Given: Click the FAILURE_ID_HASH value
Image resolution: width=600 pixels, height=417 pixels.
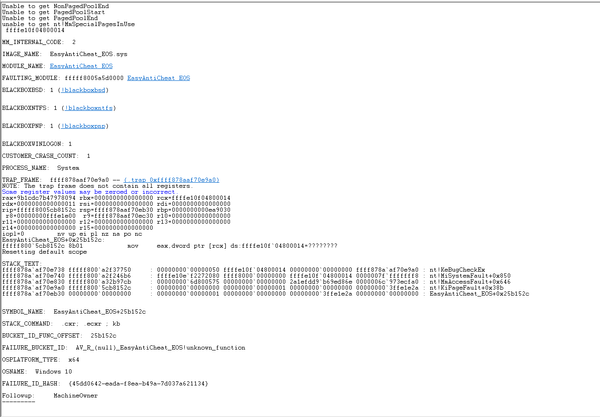Looking at the screenshot, I should point(148,384).
